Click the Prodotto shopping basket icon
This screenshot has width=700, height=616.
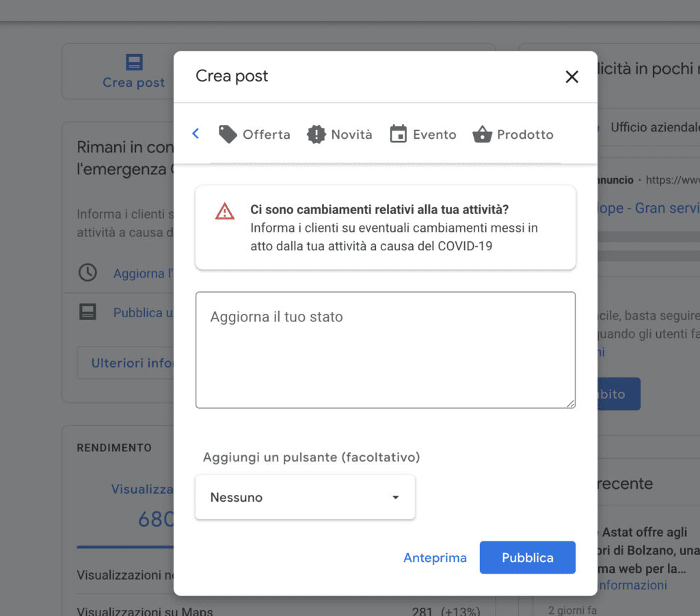pos(482,134)
